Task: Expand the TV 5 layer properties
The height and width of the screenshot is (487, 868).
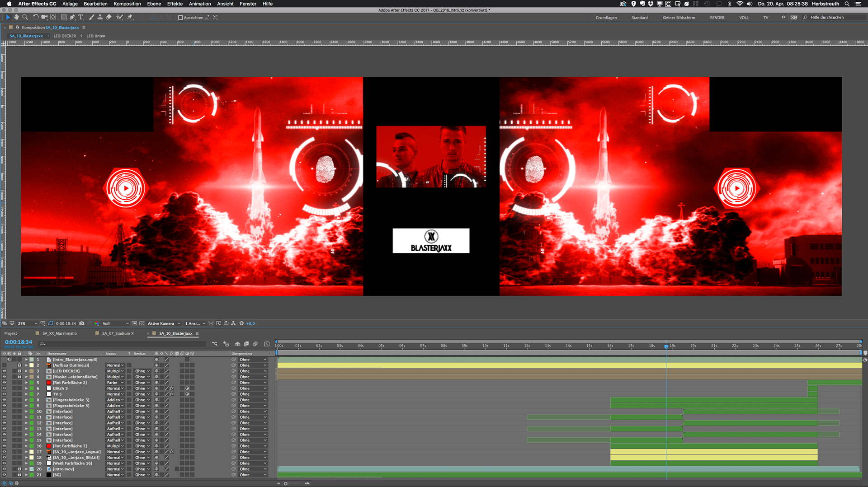Action: 26,394
